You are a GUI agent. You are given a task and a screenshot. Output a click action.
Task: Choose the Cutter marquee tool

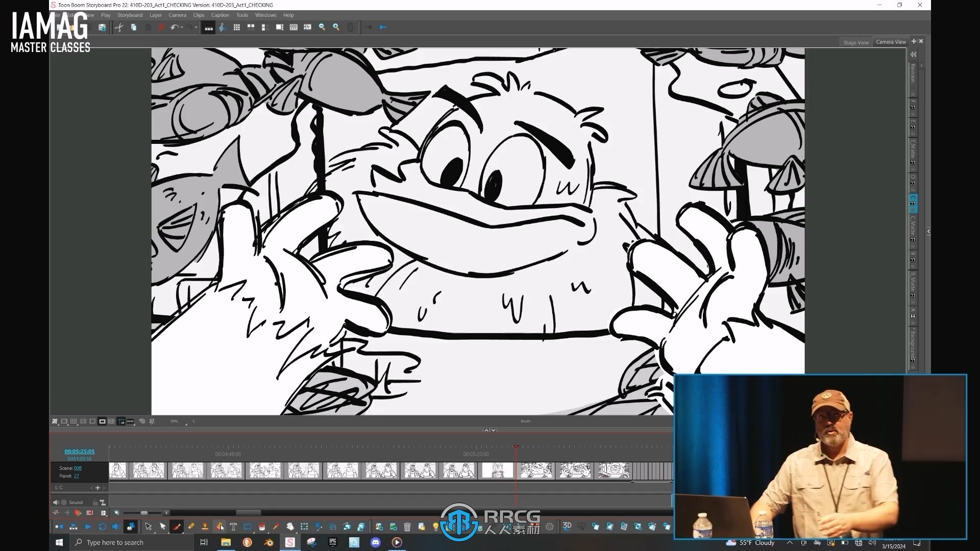pyautogui.click(x=304, y=527)
